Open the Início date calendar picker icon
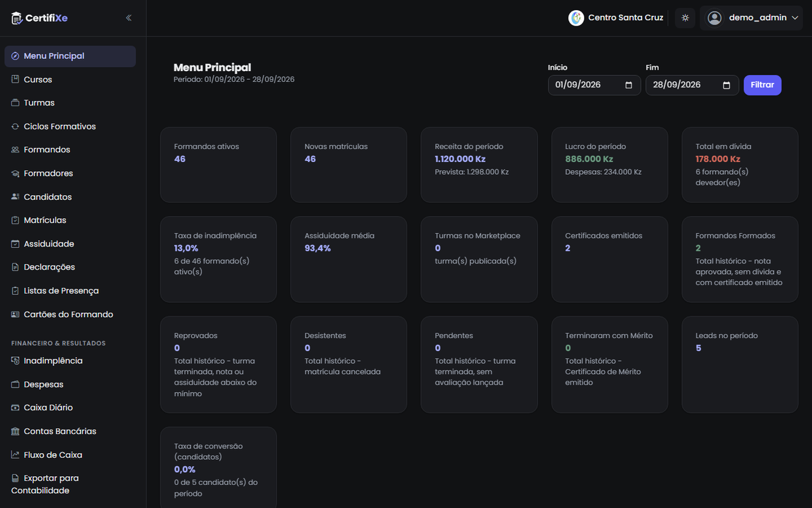The width and height of the screenshot is (812, 508). click(629, 85)
